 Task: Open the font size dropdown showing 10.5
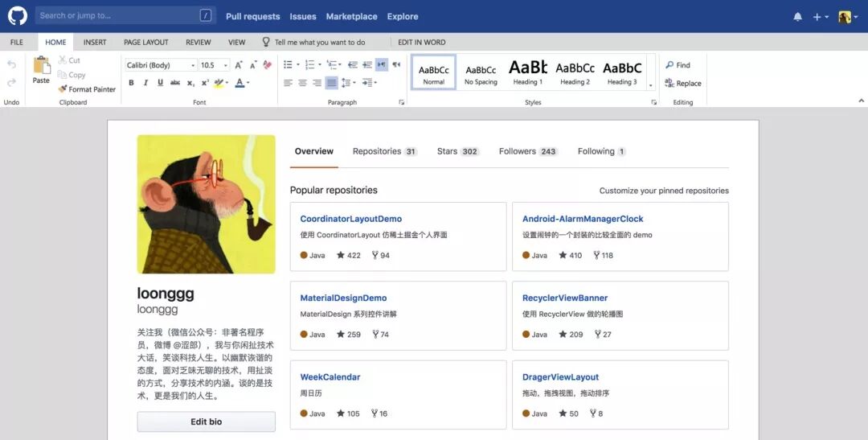point(215,65)
